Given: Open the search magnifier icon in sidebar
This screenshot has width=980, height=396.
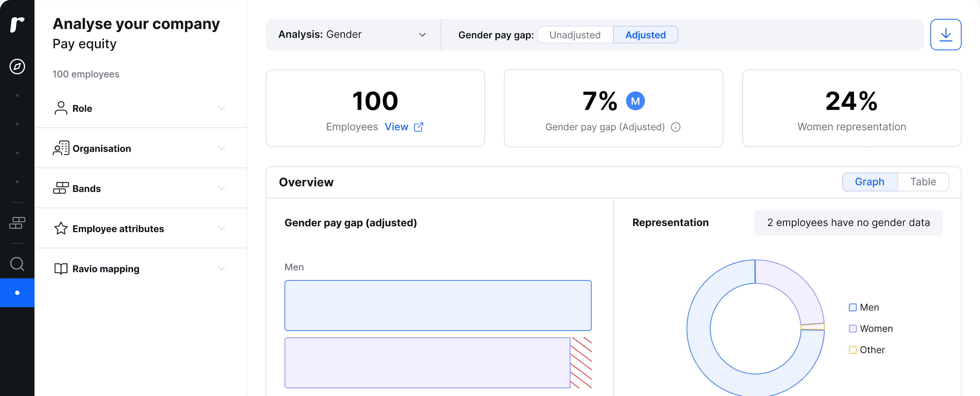Looking at the screenshot, I should point(17,263).
